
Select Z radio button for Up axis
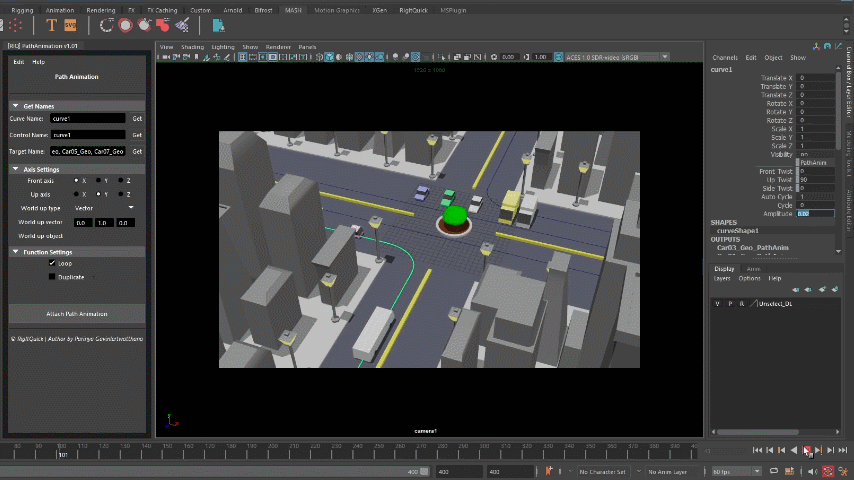(121, 194)
